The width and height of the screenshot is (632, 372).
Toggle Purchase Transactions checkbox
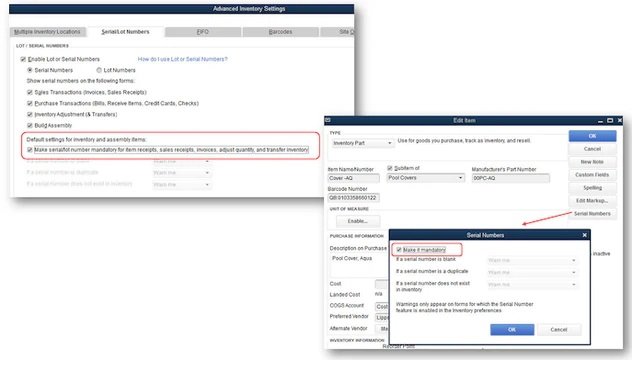29,104
